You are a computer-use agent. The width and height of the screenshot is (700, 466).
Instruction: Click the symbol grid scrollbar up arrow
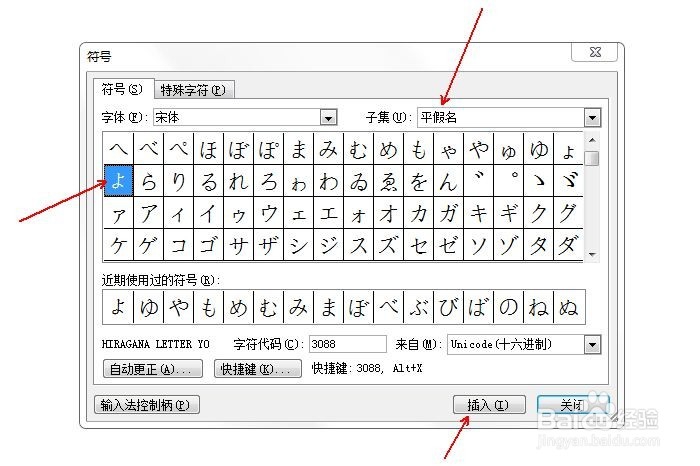click(x=592, y=141)
